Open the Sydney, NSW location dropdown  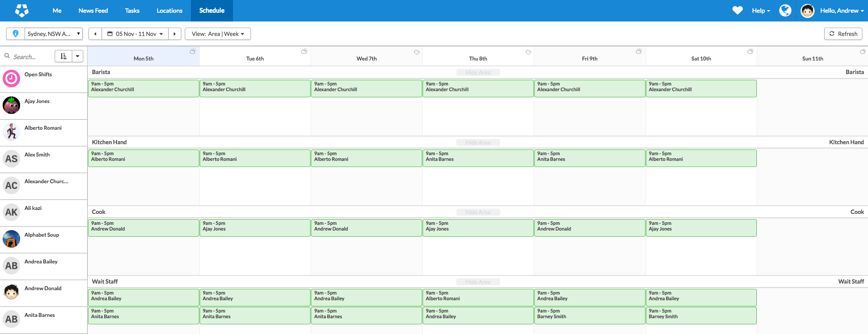pos(53,34)
